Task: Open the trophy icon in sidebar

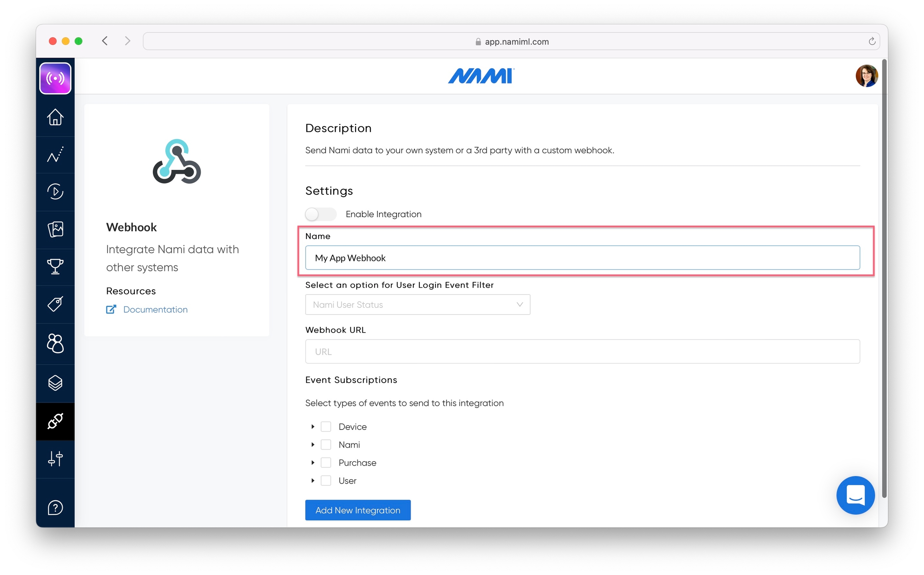Action: (55, 266)
